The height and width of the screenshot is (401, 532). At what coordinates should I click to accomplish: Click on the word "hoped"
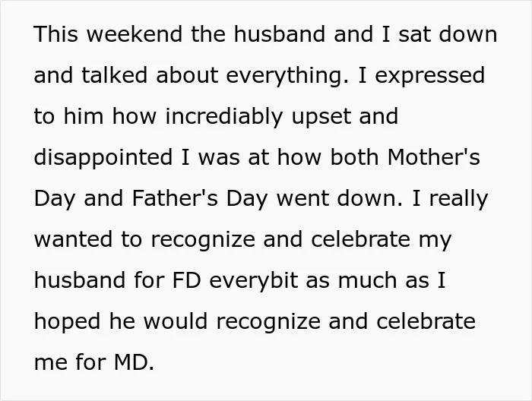(67, 322)
